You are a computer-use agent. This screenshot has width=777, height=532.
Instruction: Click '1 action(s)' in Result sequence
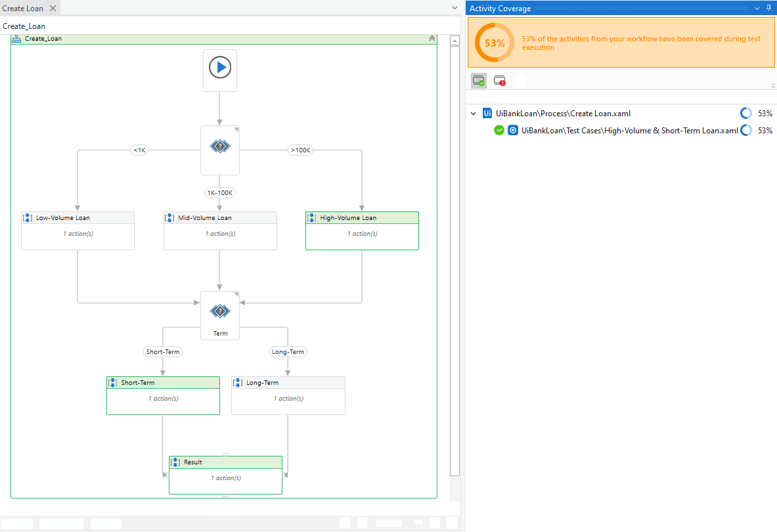[x=226, y=478]
